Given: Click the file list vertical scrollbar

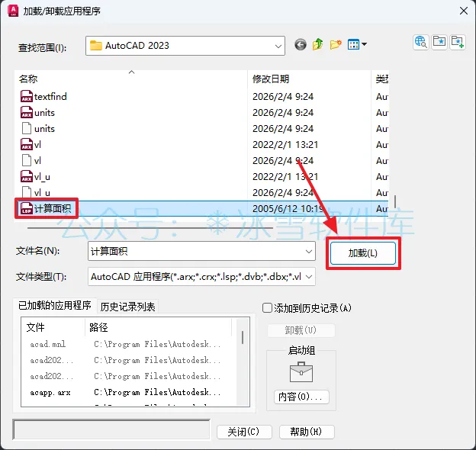Looking at the screenshot, I should (x=395, y=202).
